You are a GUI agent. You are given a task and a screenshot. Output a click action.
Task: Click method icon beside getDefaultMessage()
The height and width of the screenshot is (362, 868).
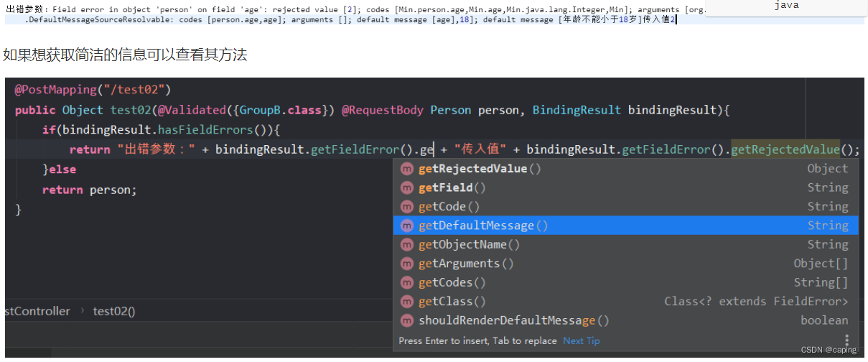407,226
